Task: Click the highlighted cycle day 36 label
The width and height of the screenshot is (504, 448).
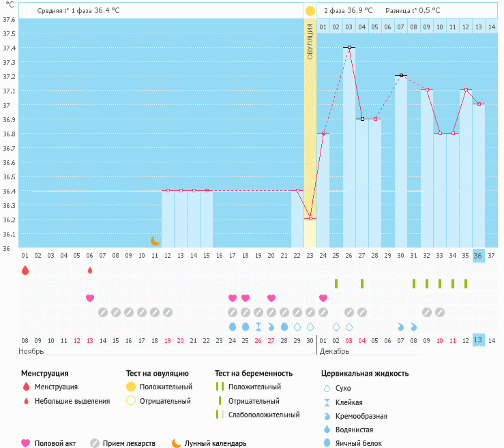Action: pyautogui.click(x=478, y=256)
